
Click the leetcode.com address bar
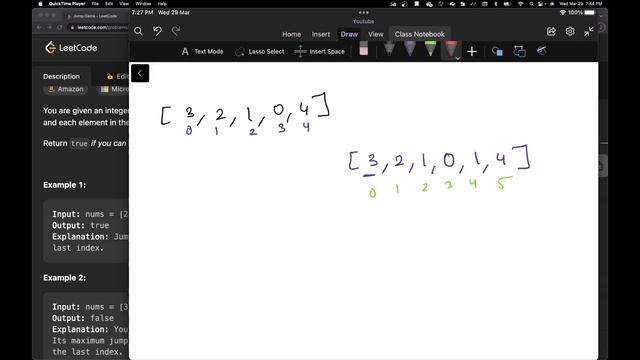[x=99, y=27]
